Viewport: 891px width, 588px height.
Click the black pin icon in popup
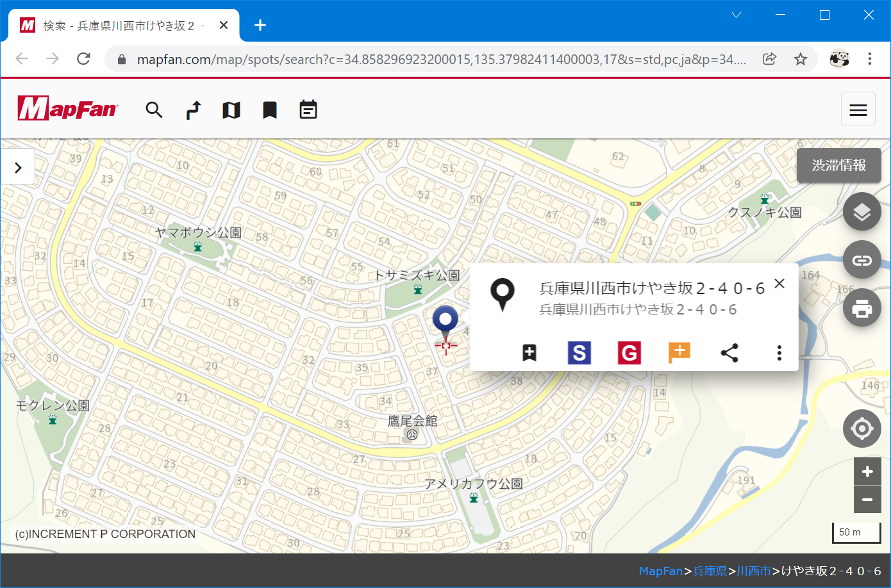pyautogui.click(x=503, y=295)
